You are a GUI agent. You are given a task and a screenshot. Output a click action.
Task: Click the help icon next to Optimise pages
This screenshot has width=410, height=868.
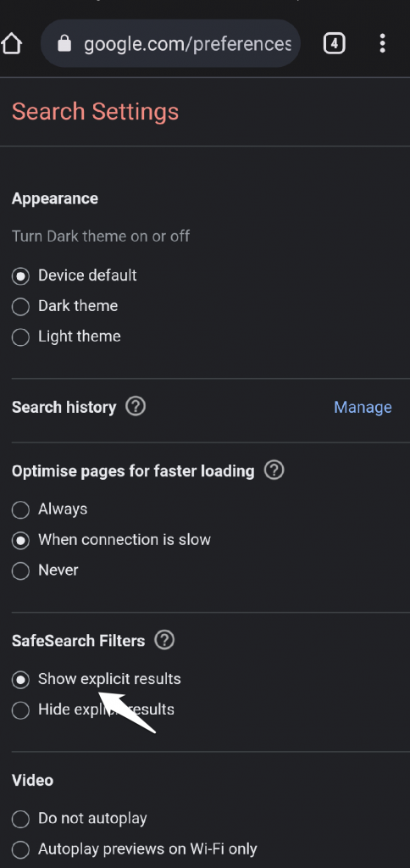point(274,470)
